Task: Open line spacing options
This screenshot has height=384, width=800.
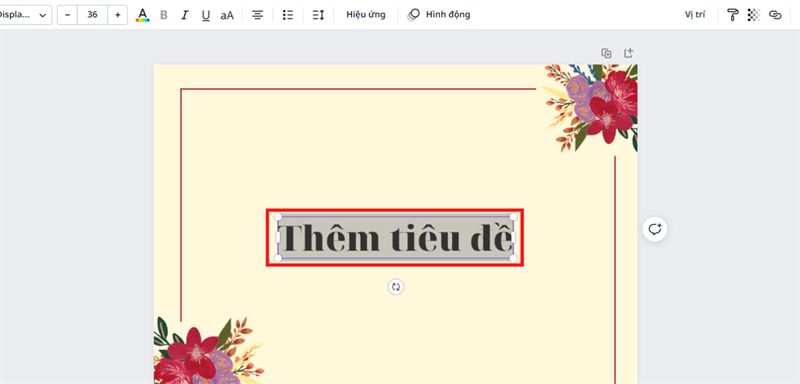Action: pos(318,15)
